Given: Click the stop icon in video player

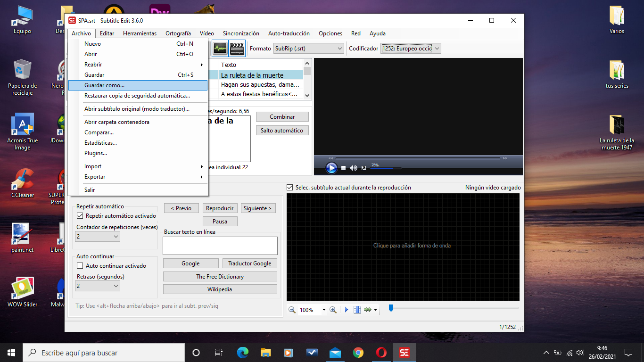Looking at the screenshot, I should click(x=344, y=168).
